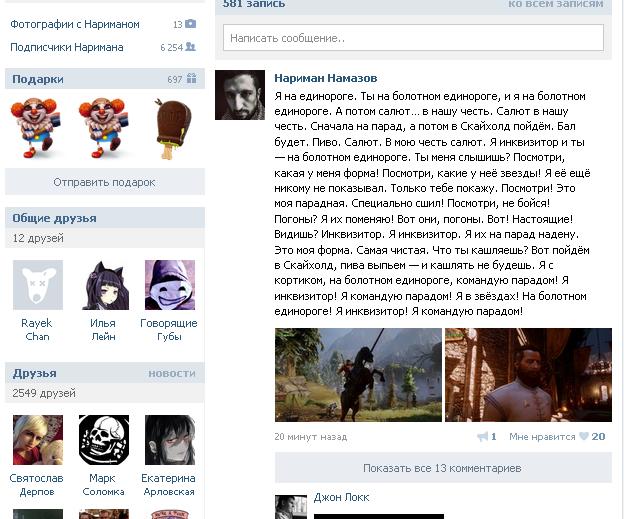Click the 697 gifts count

tap(175, 79)
